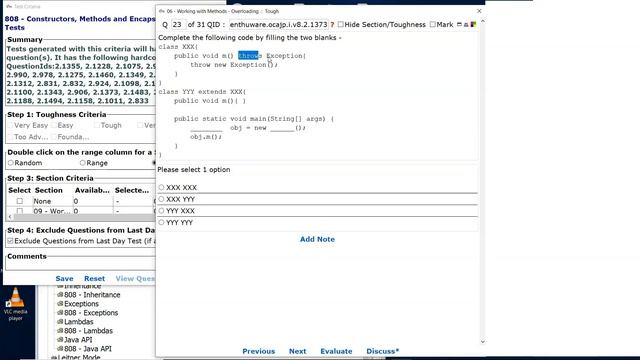
Task: Click the icon beside 808 - Exceptions
Action: pos(60,313)
